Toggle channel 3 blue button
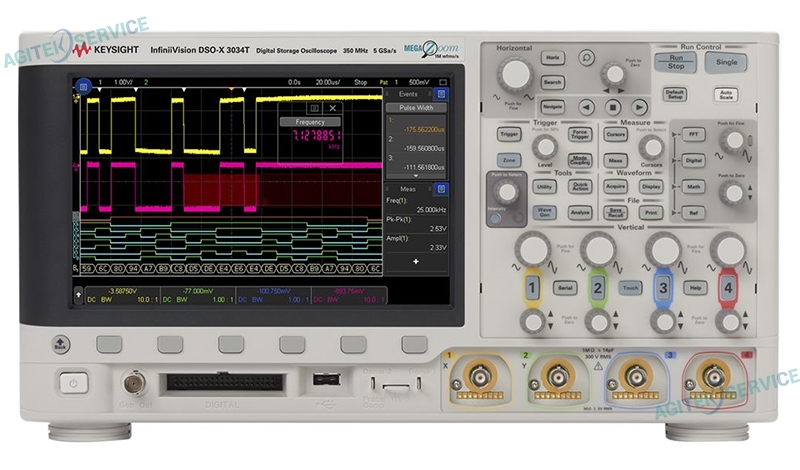The height and width of the screenshot is (470, 800). tap(662, 288)
